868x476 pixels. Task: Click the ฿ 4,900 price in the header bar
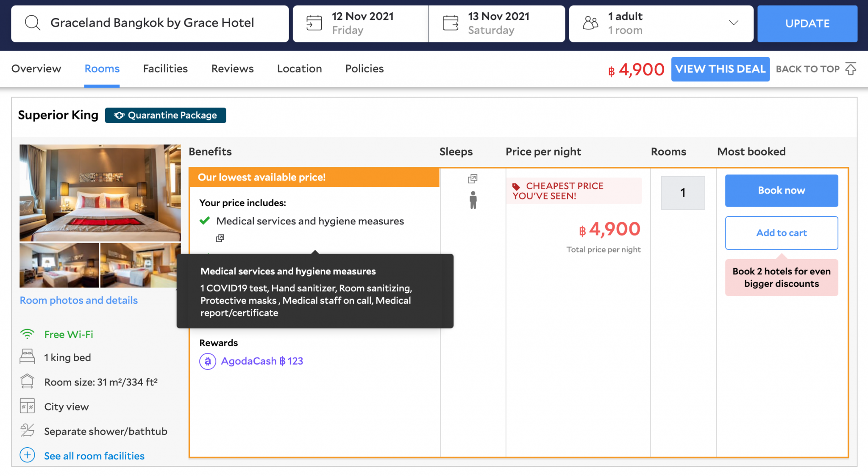click(x=636, y=69)
